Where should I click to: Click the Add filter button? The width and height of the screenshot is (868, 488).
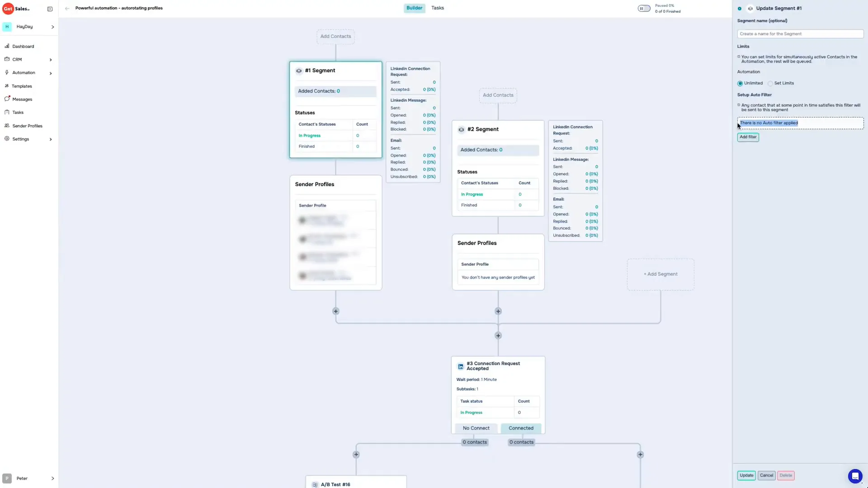pyautogui.click(x=748, y=136)
